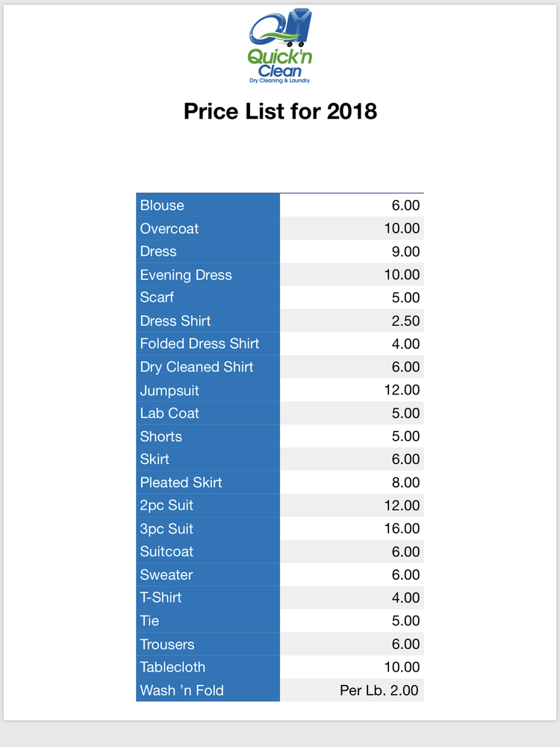Select the Price List for 2018 heading
Viewport: 560px width, 747px height.
tap(280, 112)
